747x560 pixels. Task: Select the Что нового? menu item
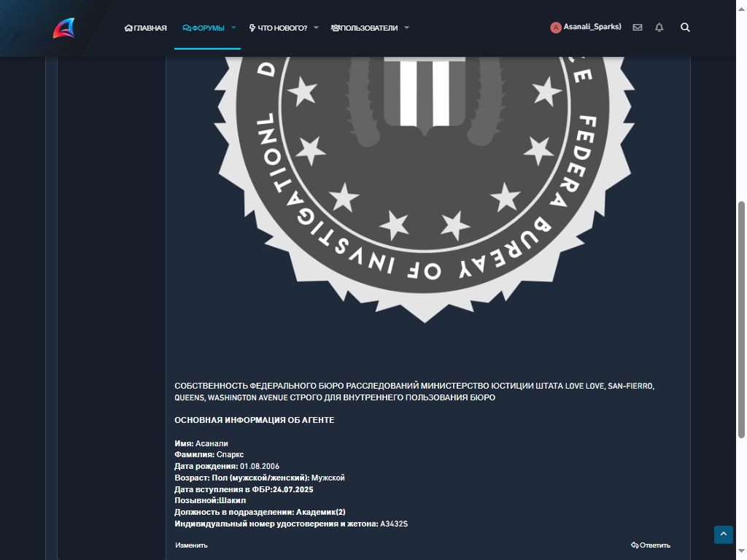[x=279, y=28]
